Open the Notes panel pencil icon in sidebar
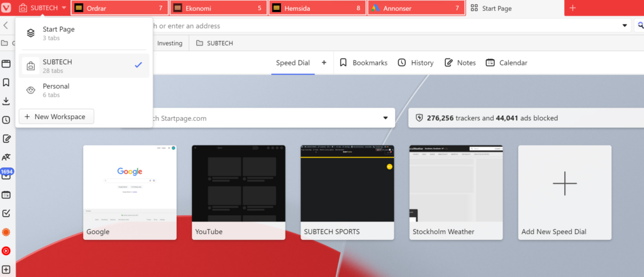644x277 pixels. click(6, 138)
